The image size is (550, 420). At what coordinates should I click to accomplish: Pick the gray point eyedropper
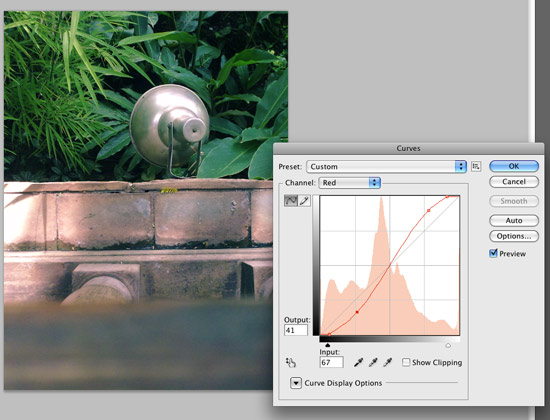point(373,362)
